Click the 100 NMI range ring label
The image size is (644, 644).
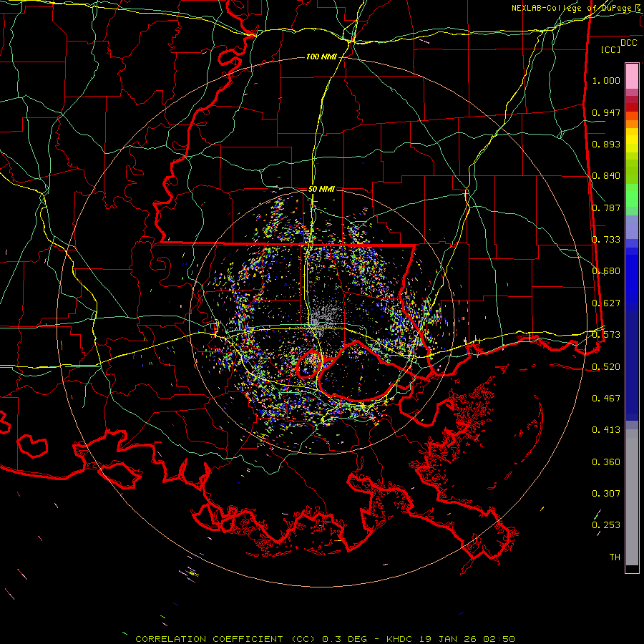click(x=321, y=57)
